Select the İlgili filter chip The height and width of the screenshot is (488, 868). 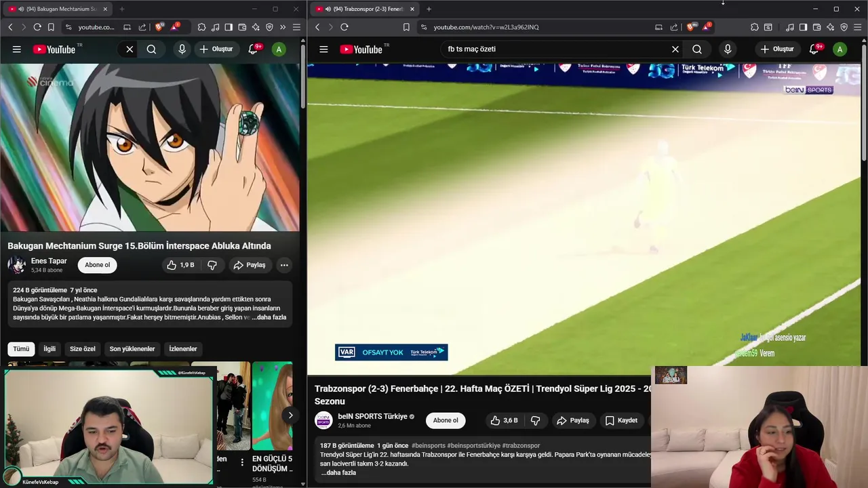[x=50, y=349]
